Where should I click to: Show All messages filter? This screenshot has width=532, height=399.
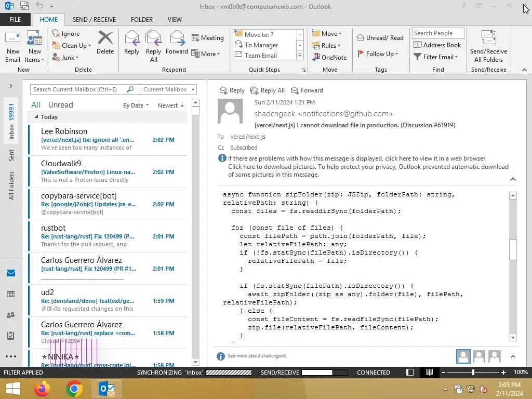(36, 105)
